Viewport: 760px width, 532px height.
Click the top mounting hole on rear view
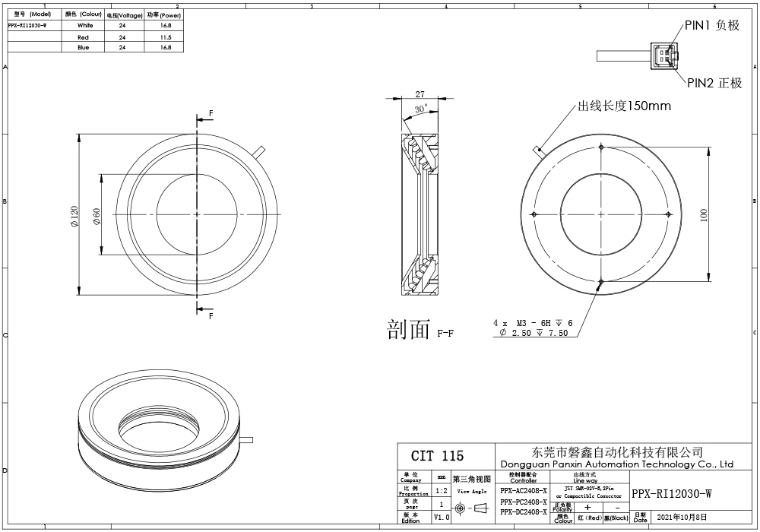tap(600, 146)
